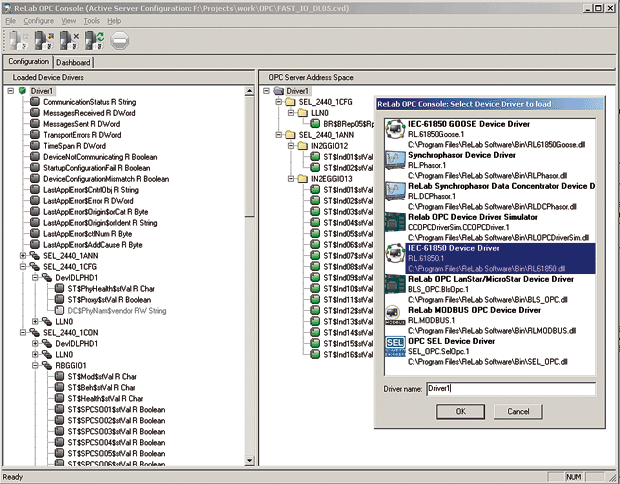The width and height of the screenshot is (620, 484).
Task: Collapse the RBGGIO1 node
Action: click(x=35, y=365)
